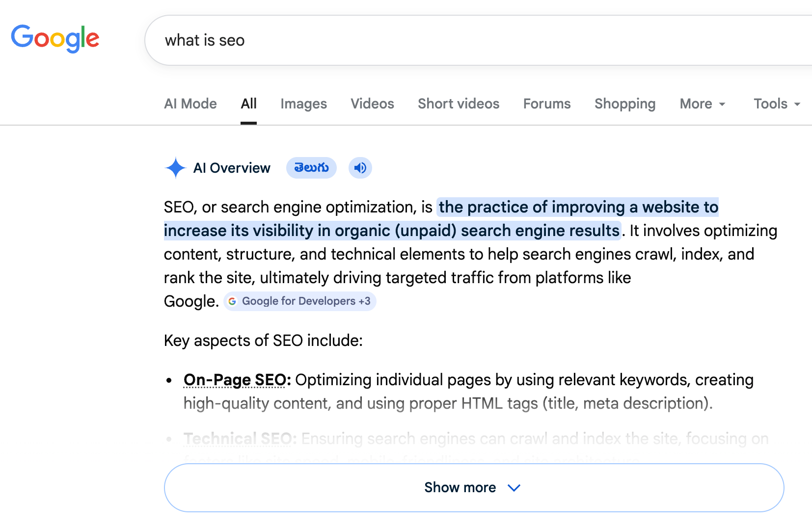
Task: Click inside the search query field
Action: (x=344, y=40)
